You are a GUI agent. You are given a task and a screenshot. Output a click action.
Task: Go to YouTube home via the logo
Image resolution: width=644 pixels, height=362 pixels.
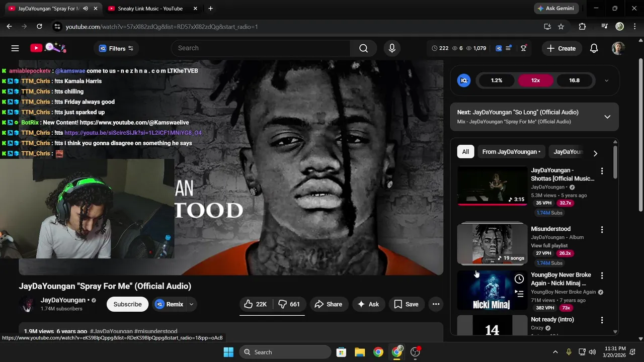click(48, 48)
